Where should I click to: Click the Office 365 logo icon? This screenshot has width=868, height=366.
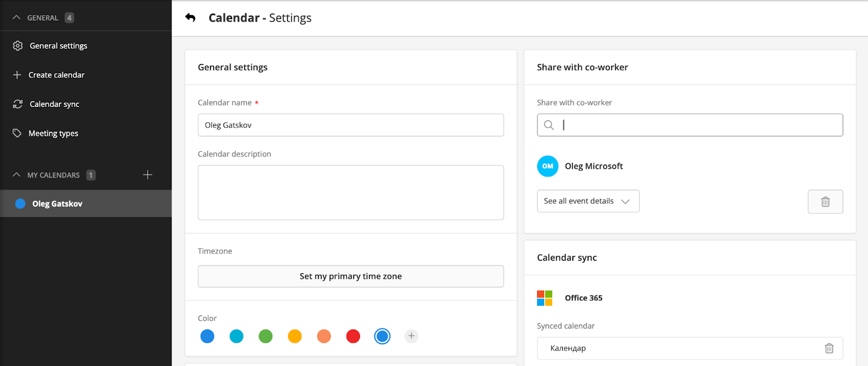pyautogui.click(x=545, y=298)
